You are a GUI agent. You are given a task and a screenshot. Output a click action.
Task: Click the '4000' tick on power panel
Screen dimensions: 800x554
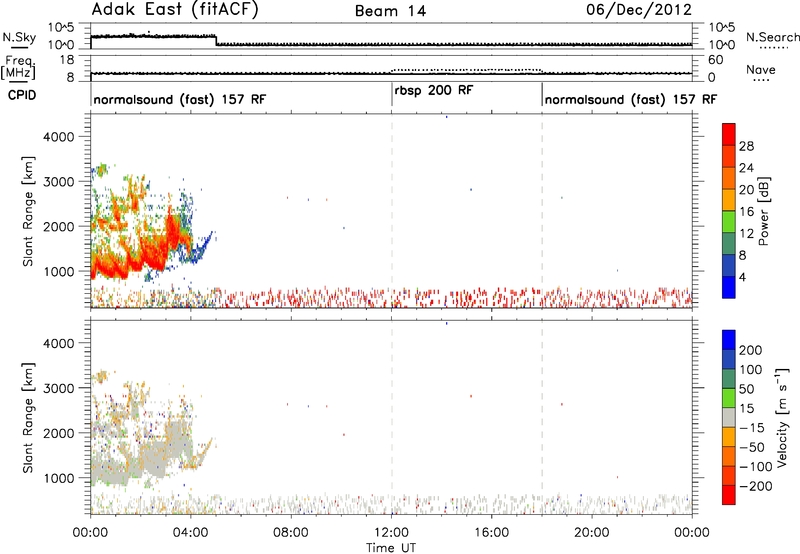click(x=58, y=137)
